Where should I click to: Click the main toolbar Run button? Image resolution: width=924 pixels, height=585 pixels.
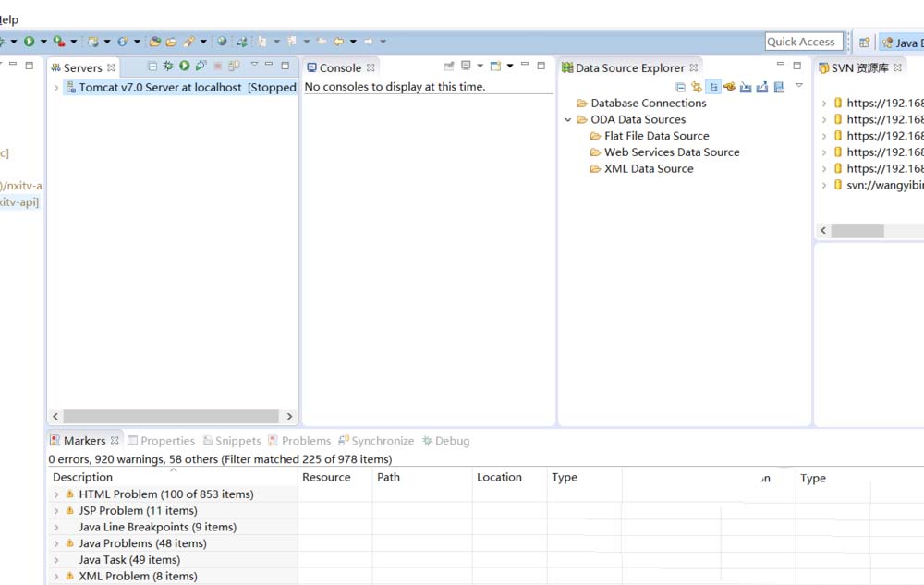(x=29, y=42)
